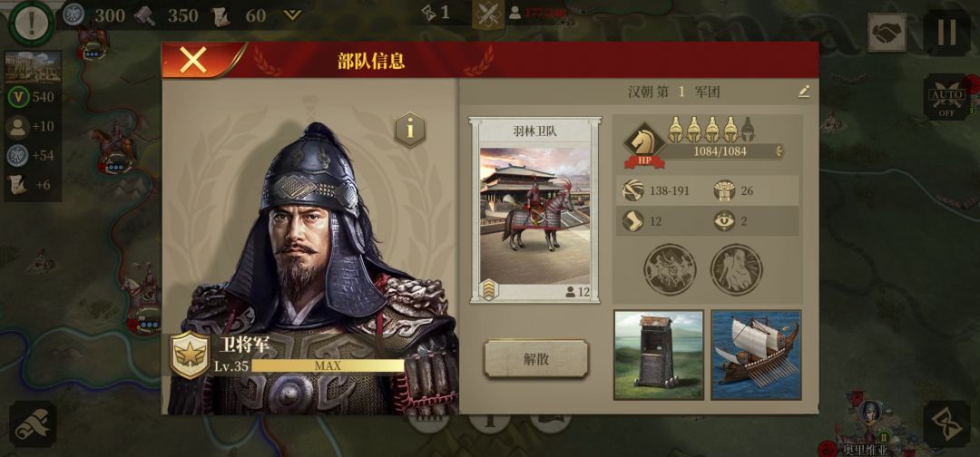Image resolution: width=980 pixels, height=457 pixels.
Task: Open the diplomacy handshake icon
Action: 887,33
